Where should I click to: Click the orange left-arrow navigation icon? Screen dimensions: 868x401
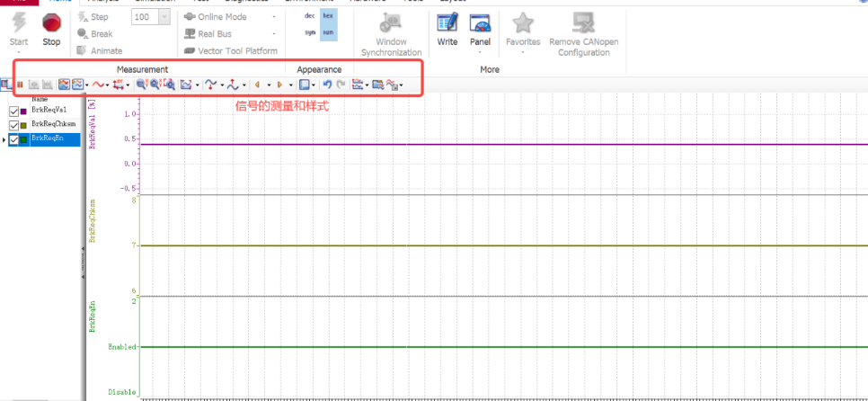(x=257, y=85)
